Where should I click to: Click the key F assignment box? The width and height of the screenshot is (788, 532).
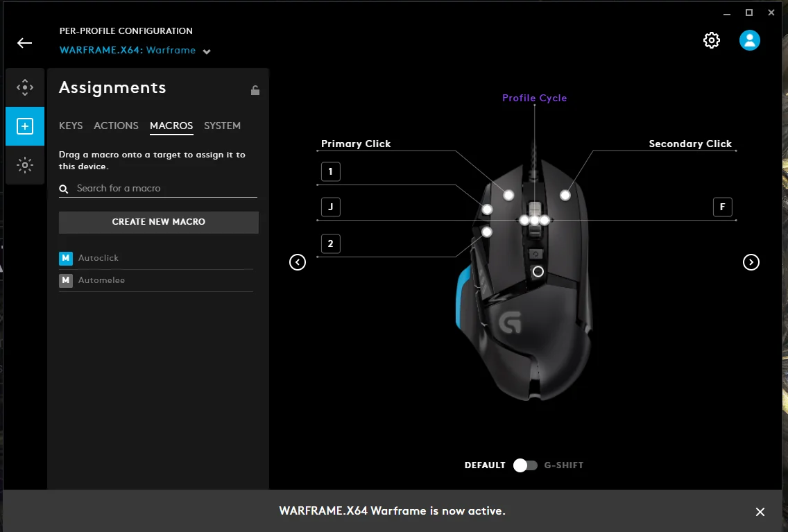(x=723, y=207)
